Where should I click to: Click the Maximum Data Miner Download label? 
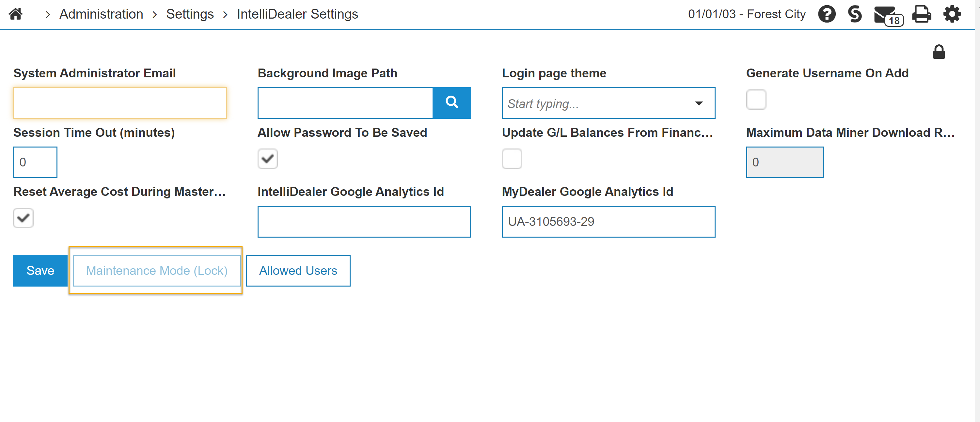(x=850, y=132)
